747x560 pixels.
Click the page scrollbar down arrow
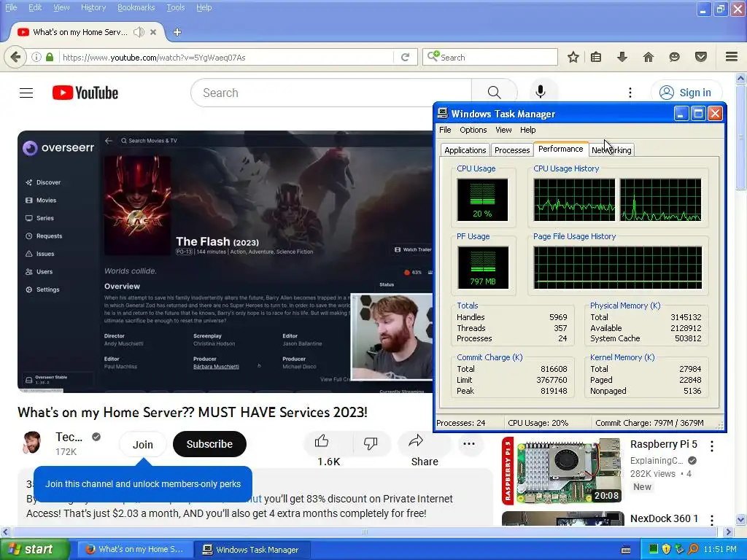pos(741,519)
